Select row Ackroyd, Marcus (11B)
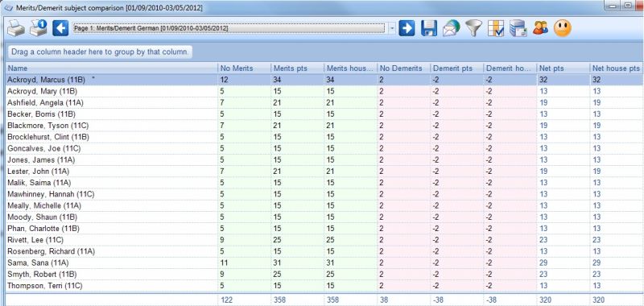Screen dimensions: 644x306 [324, 80]
